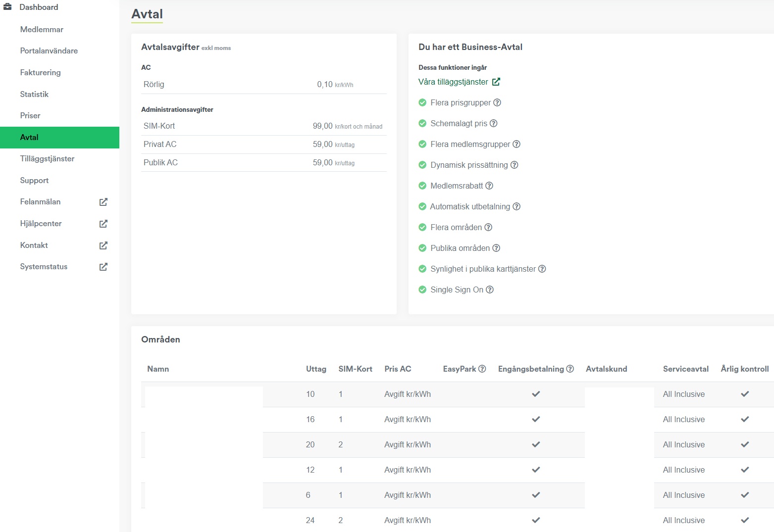Viewport: 774px width, 532px height.
Task: Click Engångsbetalning checkmark in the 12-uttag row
Action: [536, 470]
